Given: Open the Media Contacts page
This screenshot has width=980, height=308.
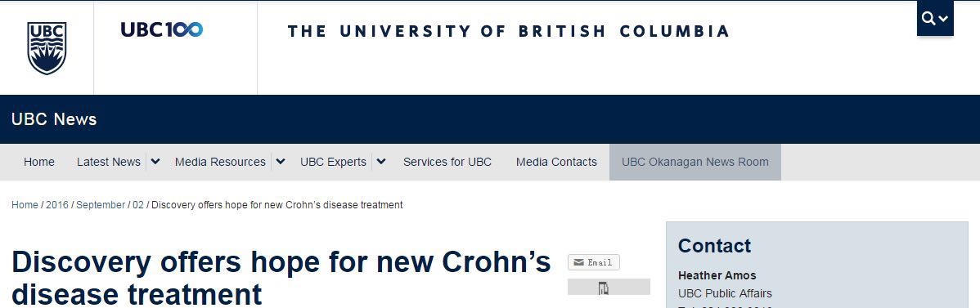Looking at the screenshot, I should pos(556,162).
